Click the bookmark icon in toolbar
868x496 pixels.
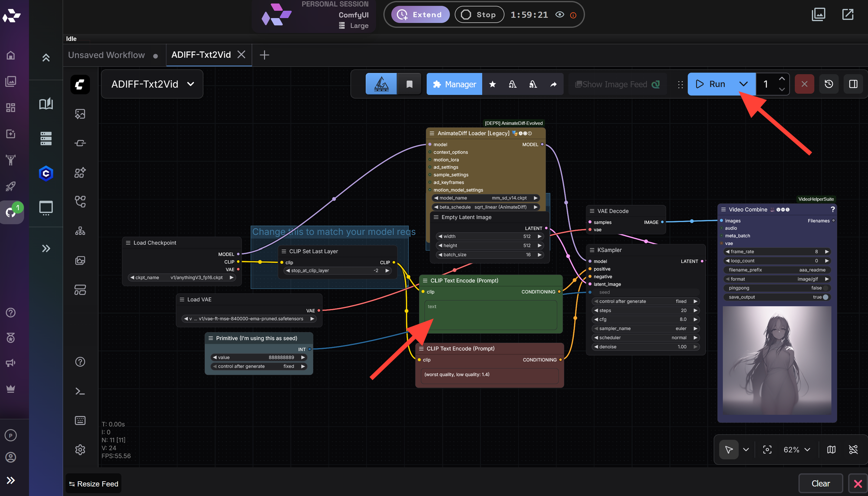(x=409, y=84)
